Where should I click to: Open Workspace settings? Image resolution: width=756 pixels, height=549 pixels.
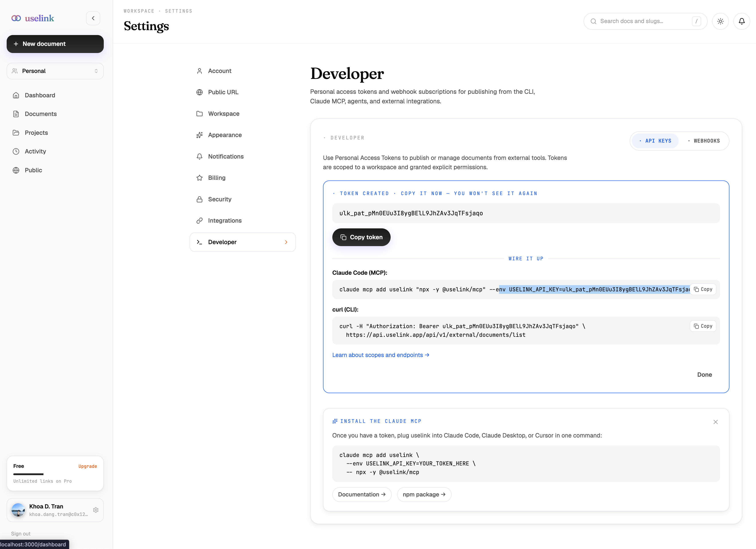(x=243, y=114)
